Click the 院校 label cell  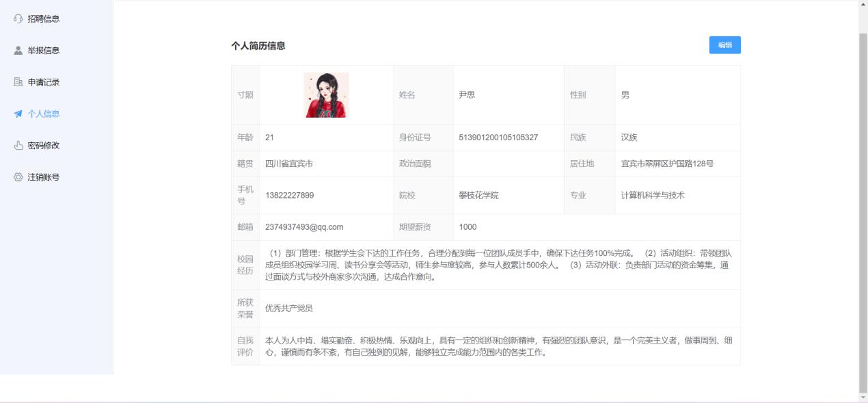click(x=423, y=195)
